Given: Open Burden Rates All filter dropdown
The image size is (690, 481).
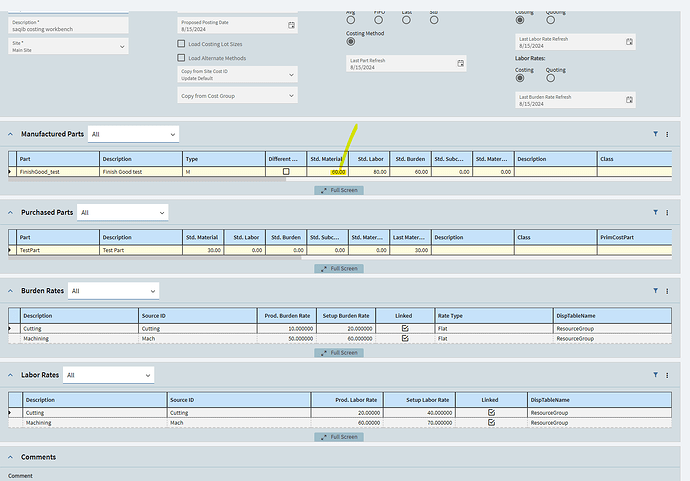Looking at the screenshot, I should [114, 291].
